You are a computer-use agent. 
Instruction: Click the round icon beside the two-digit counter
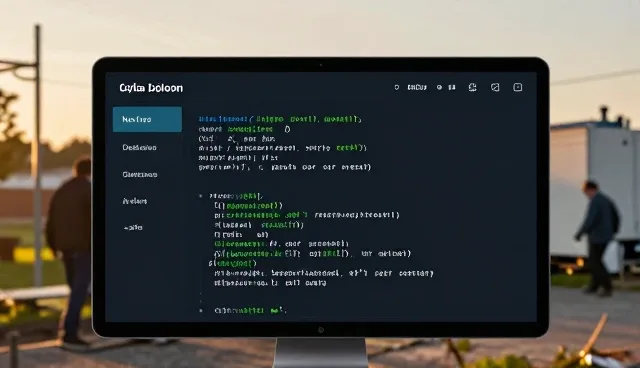click(439, 87)
